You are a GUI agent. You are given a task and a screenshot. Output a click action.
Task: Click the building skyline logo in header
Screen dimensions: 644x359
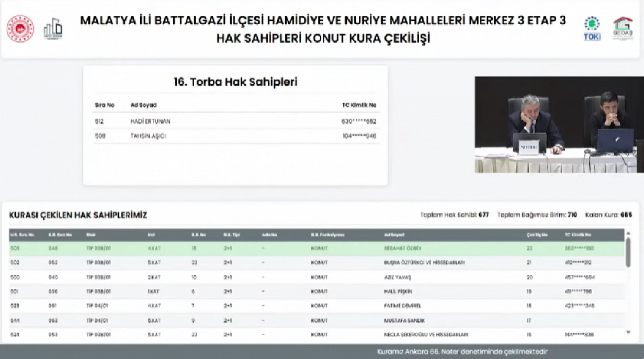(x=53, y=29)
